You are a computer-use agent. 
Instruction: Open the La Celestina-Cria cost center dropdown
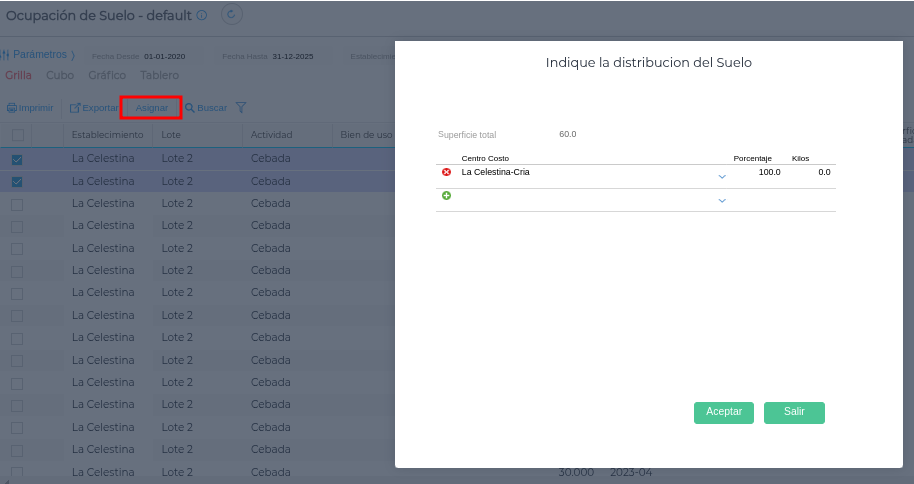(722, 176)
